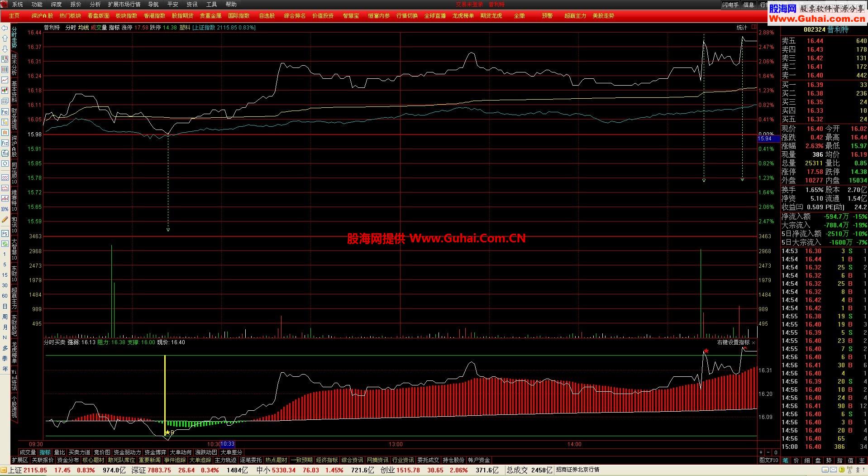This screenshot has width=868, height=476.
Task: Click the left arrow back icon in sidebar
Action: coord(5,28)
